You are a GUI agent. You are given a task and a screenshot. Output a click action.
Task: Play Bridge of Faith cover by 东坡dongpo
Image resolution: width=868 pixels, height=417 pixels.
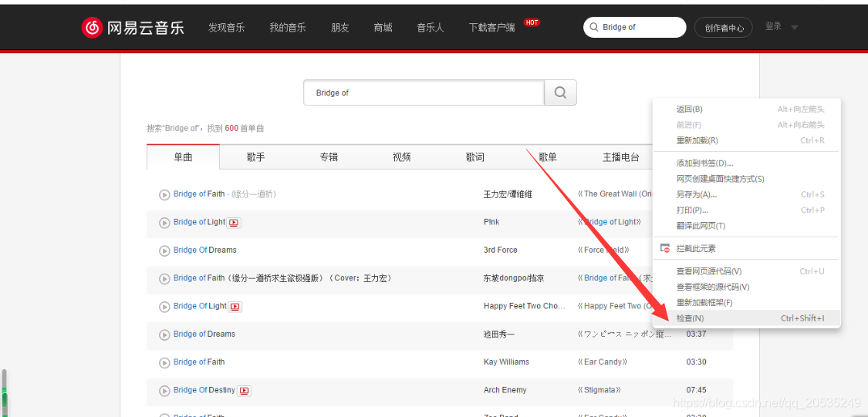(164, 279)
